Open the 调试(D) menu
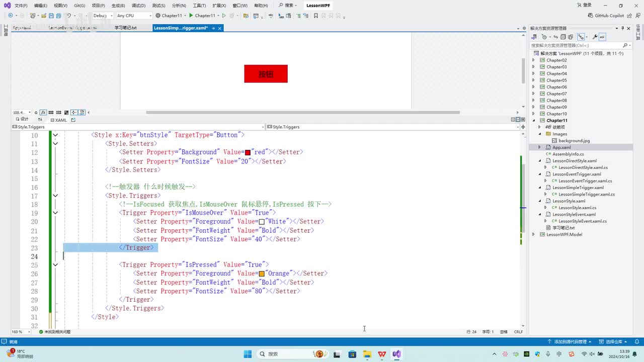 point(138,6)
